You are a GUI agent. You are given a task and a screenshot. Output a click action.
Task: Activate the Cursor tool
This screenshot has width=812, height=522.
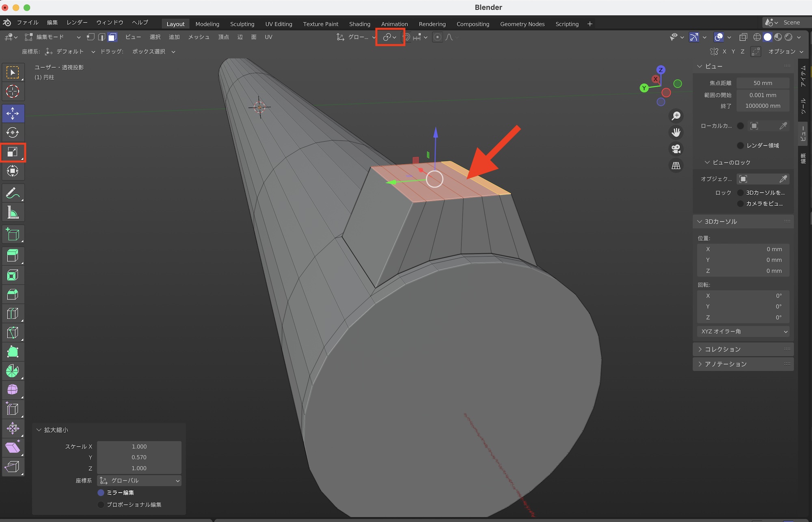(x=13, y=91)
